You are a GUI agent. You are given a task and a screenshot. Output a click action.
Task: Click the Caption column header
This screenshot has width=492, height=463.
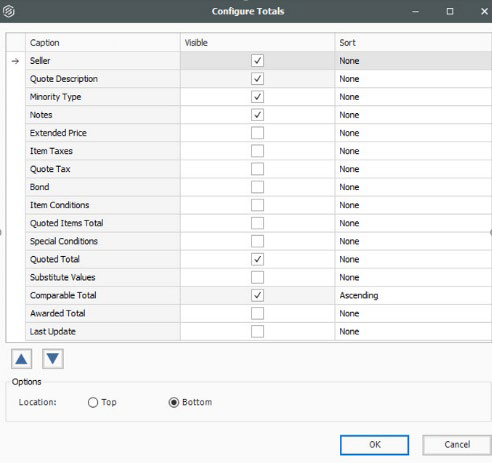coord(103,42)
